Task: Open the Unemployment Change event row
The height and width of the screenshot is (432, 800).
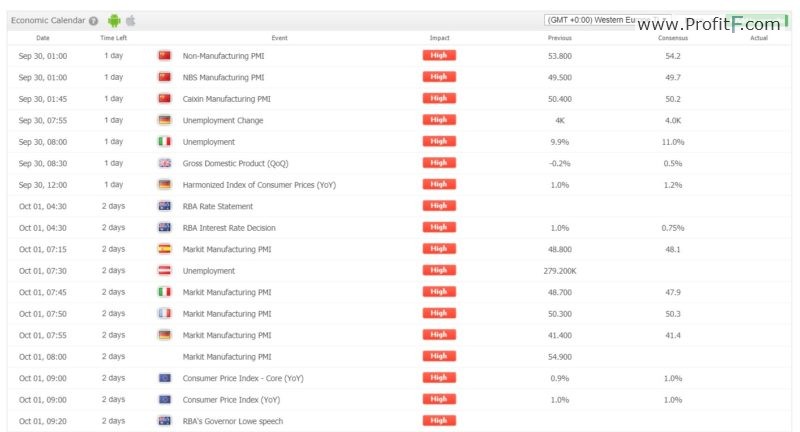Action: [x=399, y=120]
